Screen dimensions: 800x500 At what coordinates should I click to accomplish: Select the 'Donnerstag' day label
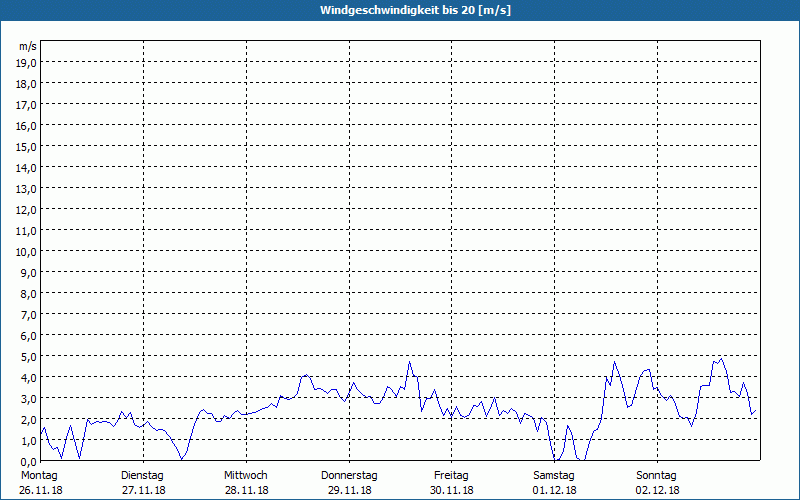click(349, 476)
